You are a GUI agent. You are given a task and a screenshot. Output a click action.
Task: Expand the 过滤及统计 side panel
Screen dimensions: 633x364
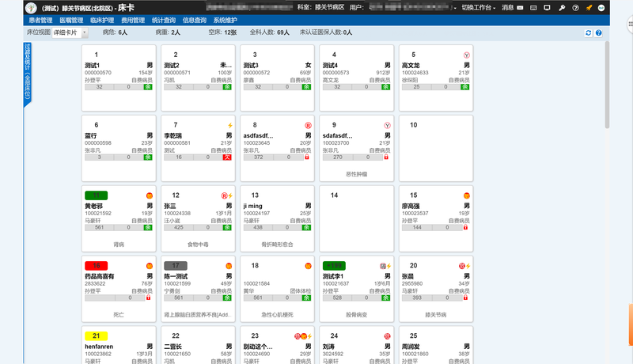pyautogui.click(x=27, y=73)
